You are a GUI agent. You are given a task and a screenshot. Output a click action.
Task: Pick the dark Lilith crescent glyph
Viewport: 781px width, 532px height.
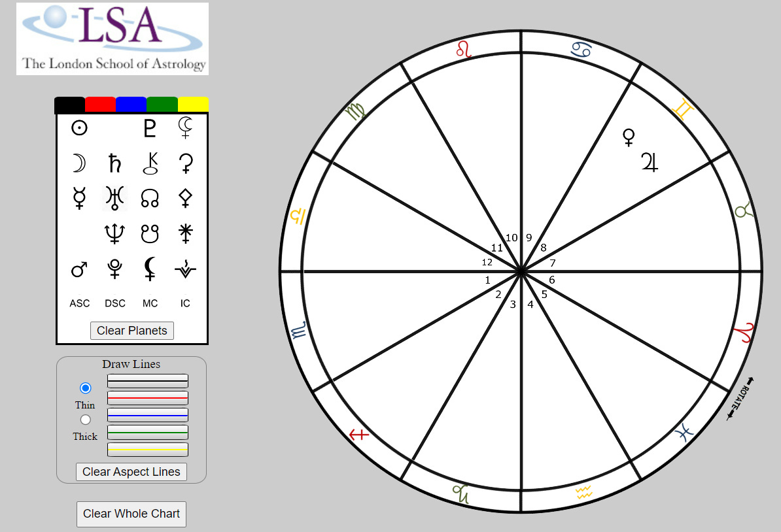click(x=150, y=269)
